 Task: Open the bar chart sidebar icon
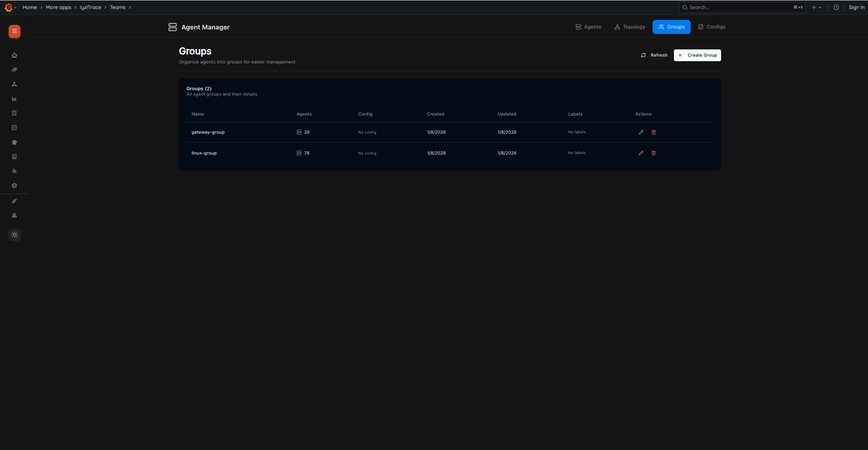pyautogui.click(x=15, y=99)
